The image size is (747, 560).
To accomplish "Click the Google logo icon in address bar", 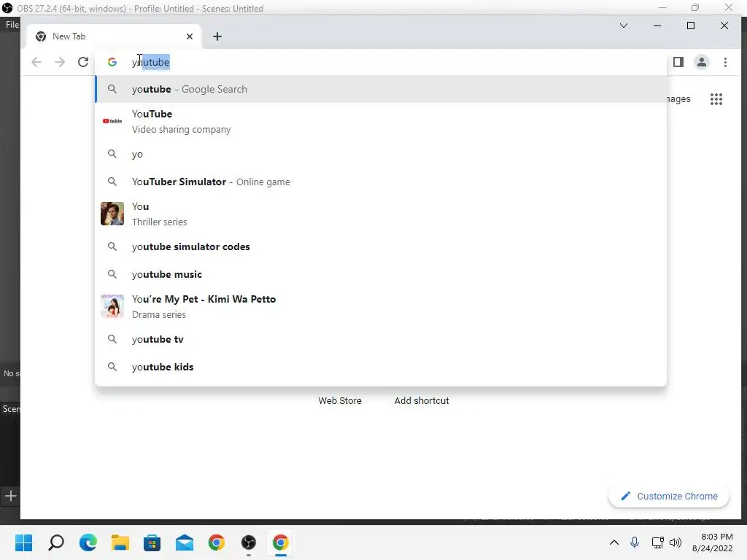I will click(112, 62).
